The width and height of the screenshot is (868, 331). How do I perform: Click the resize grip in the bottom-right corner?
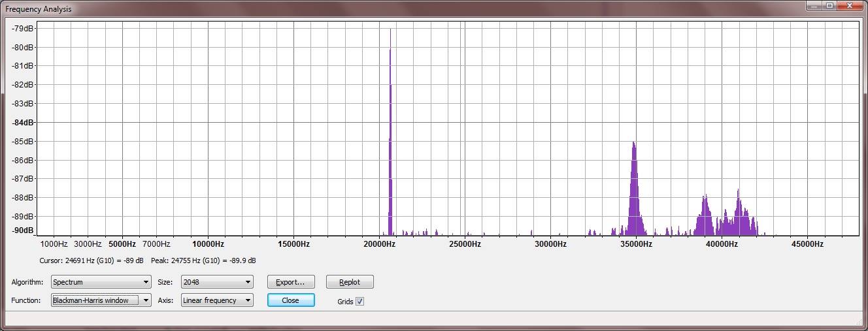pos(860,323)
